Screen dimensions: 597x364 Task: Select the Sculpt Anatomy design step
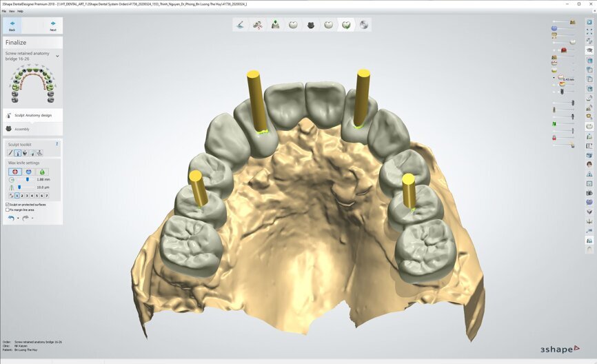[33, 115]
